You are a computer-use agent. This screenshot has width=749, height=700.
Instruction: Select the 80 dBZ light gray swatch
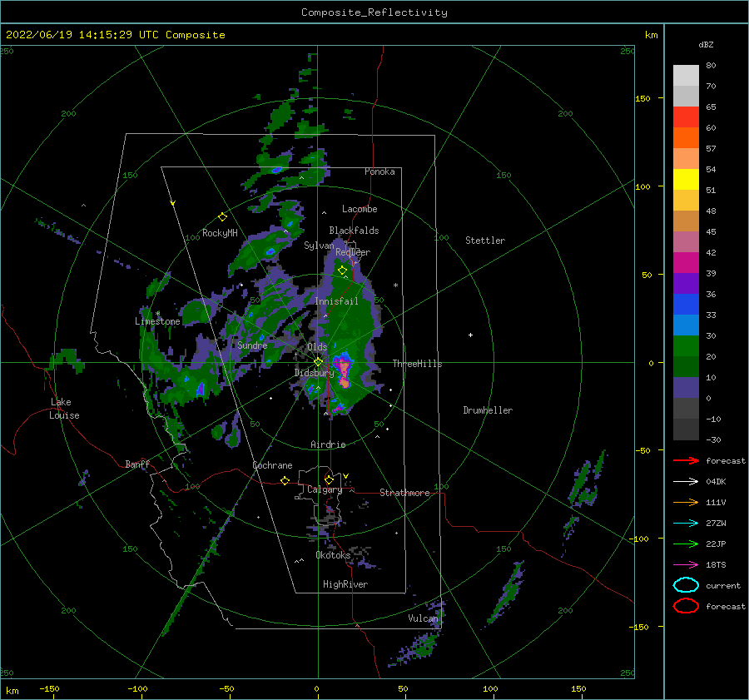[686, 76]
